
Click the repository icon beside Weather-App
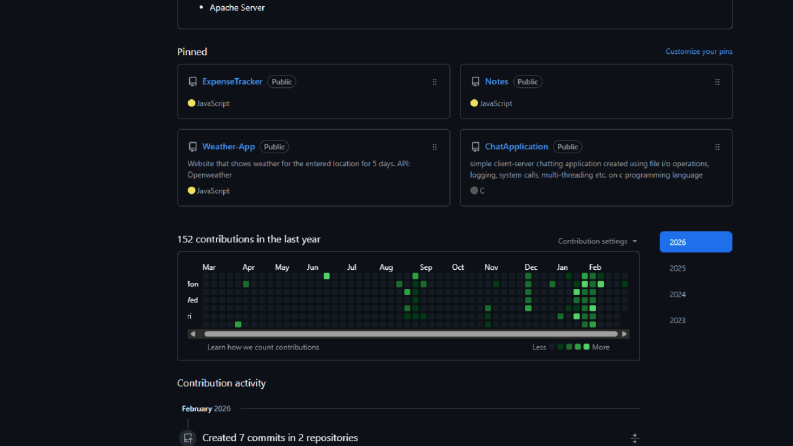click(193, 147)
